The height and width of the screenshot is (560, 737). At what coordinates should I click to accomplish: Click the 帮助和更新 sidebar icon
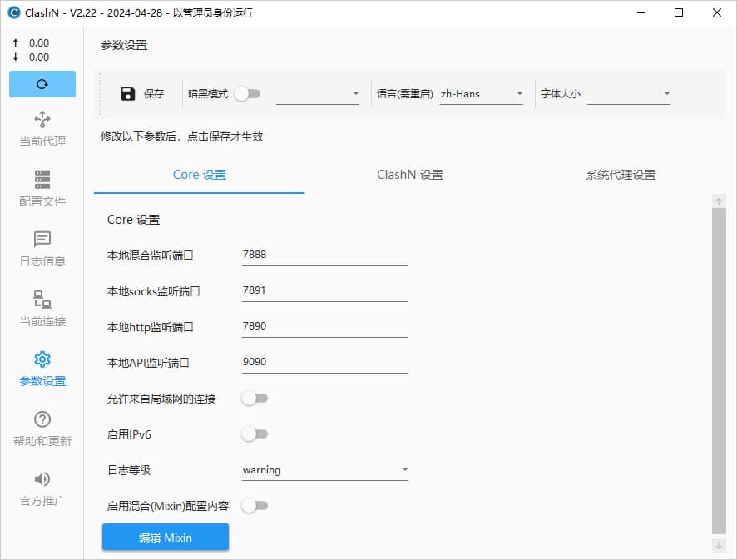(x=42, y=427)
